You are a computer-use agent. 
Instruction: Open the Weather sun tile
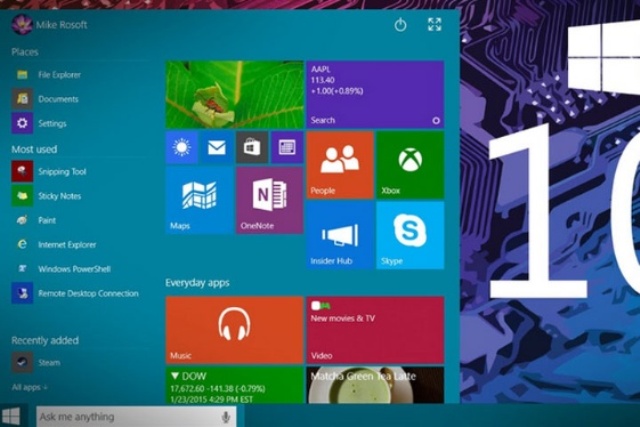pyautogui.click(x=181, y=148)
